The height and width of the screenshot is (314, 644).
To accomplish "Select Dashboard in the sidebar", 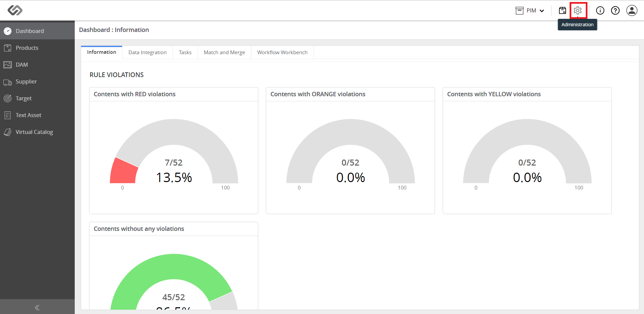I will [30, 31].
